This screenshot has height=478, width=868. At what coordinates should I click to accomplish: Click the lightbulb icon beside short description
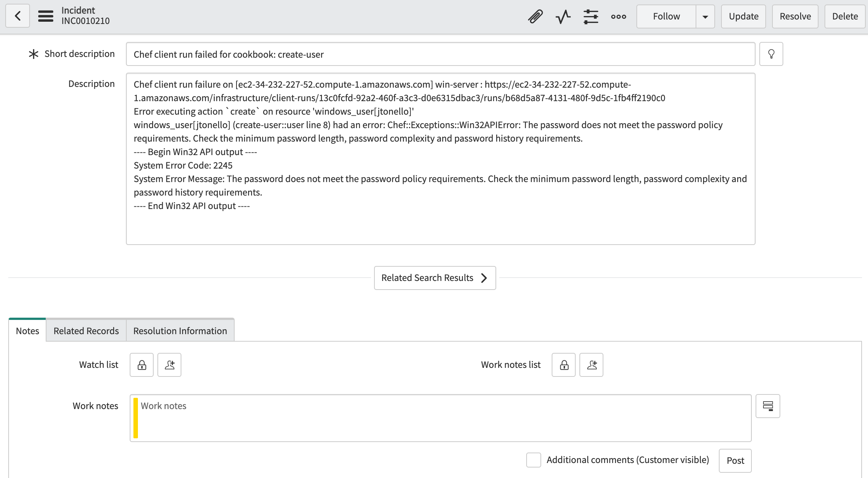pyautogui.click(x=771, y=54)
